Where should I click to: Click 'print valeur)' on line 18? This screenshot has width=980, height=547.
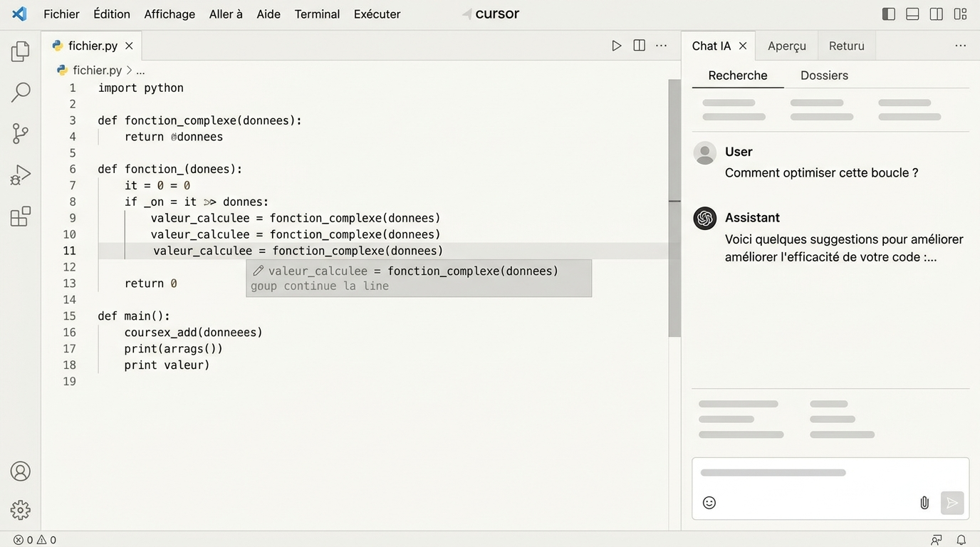point(167,365)
